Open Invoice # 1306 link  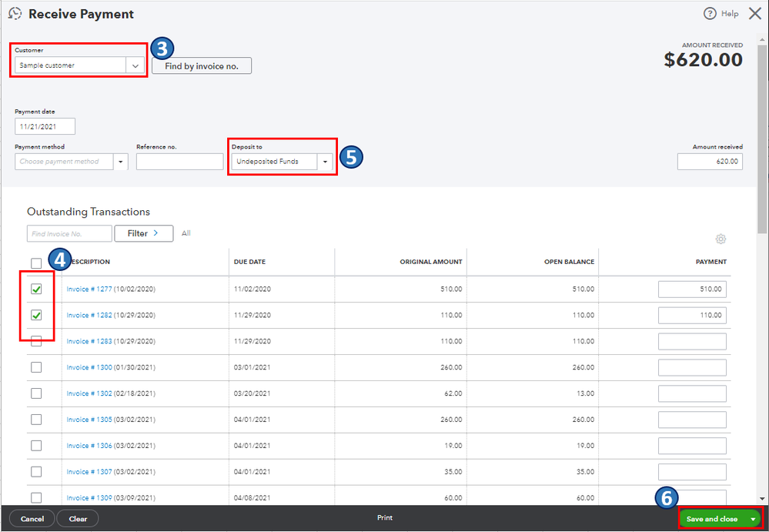[x=89, y=446]
